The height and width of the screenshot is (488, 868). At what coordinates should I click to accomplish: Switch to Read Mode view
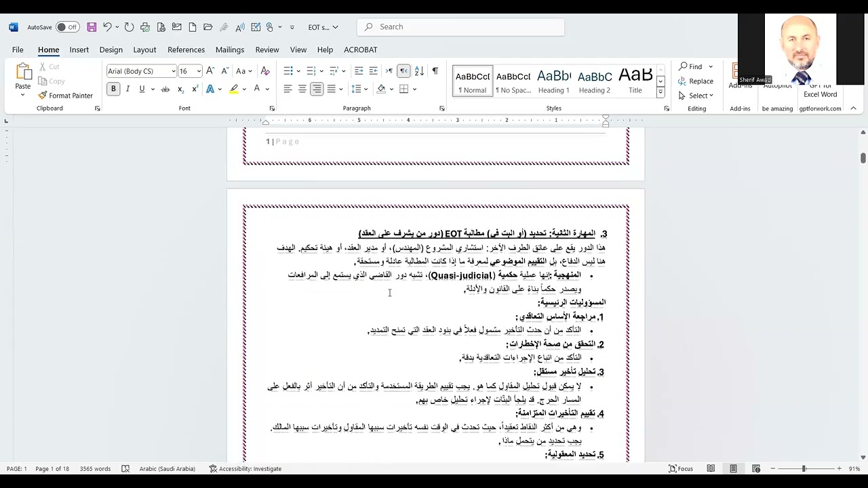tap(711, 468)
